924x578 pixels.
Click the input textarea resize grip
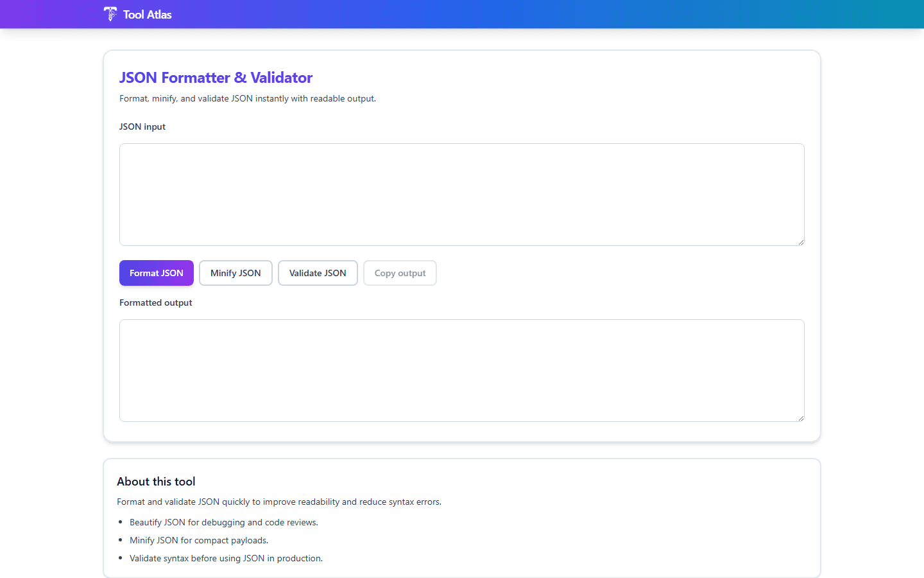pos(801,241)
